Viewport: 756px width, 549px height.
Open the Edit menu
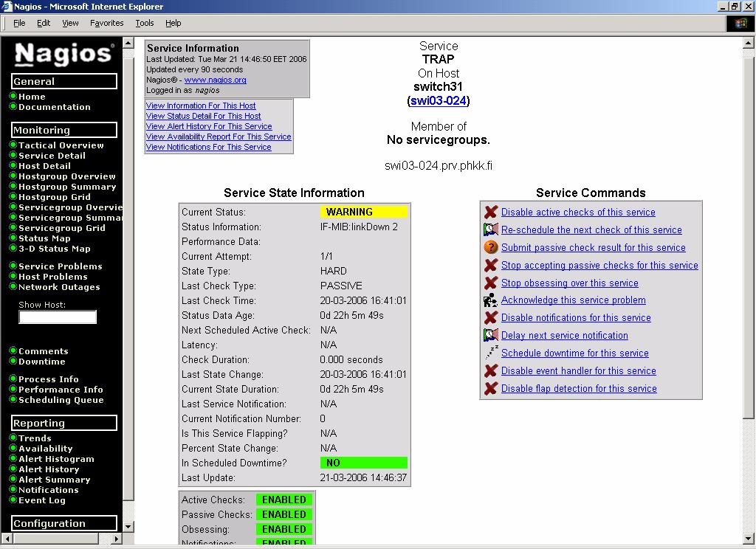point(44,23)
